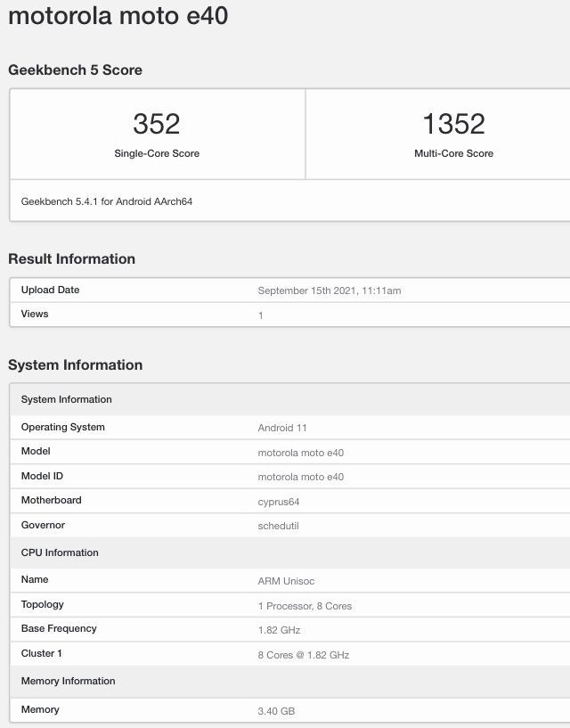
Task: Select '1 Processor, 8 Cores' value
Action: click(x=305, y=606)
